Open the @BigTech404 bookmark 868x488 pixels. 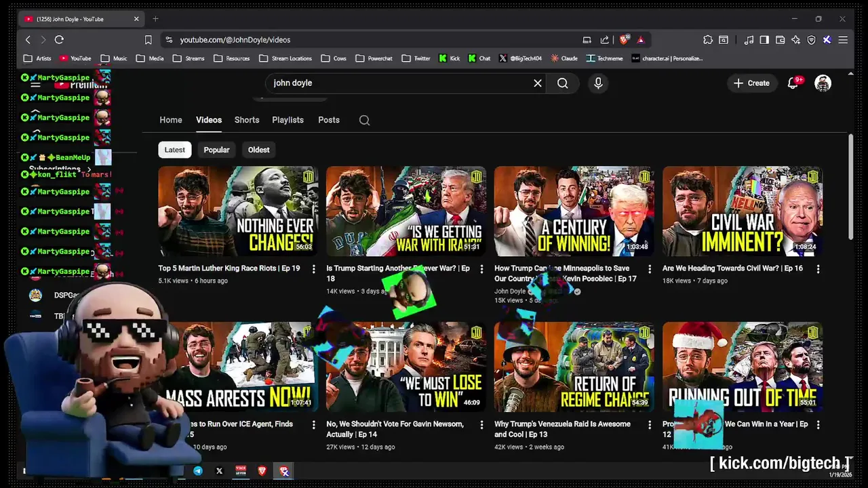[521, 58]
